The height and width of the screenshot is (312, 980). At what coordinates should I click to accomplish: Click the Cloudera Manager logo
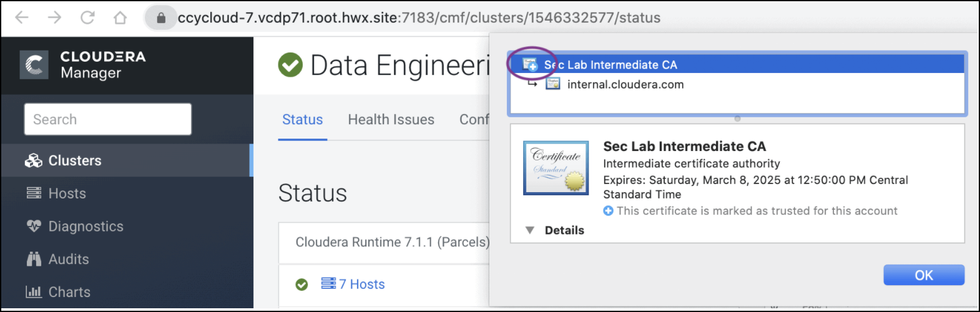pyautogui.click(x=34, y=65)
